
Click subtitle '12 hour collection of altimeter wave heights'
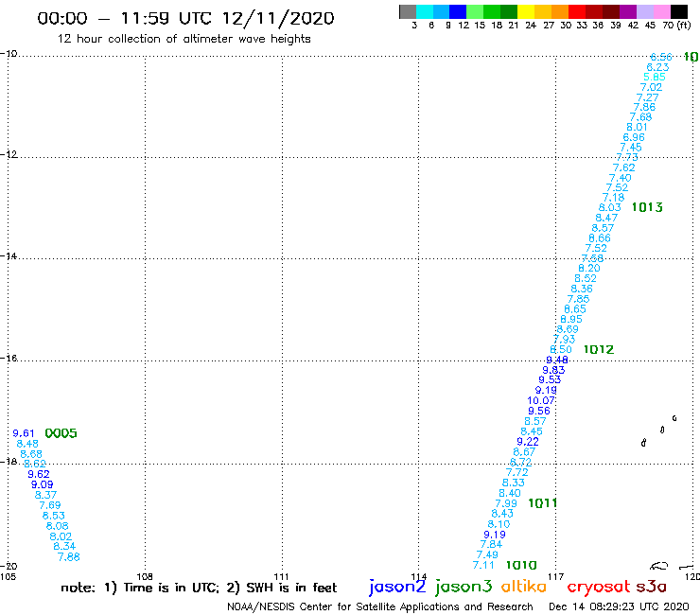(x=184, y=39)
